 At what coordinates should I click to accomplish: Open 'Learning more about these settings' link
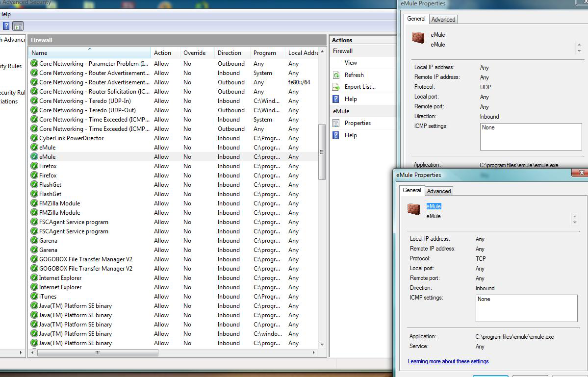(x=448, y=361)
